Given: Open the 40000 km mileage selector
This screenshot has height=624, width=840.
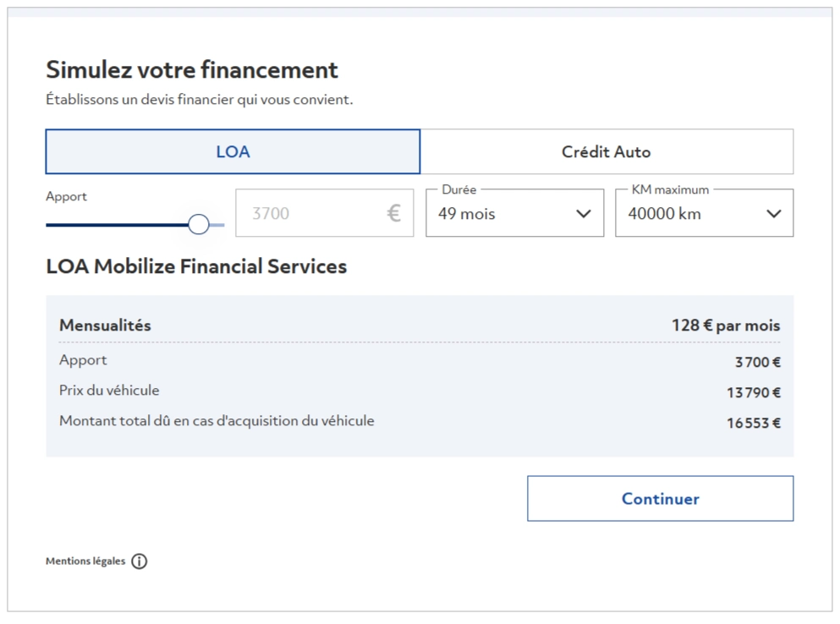Looking at the screenshot, I should pyautogui.click(x=705, y=212).
